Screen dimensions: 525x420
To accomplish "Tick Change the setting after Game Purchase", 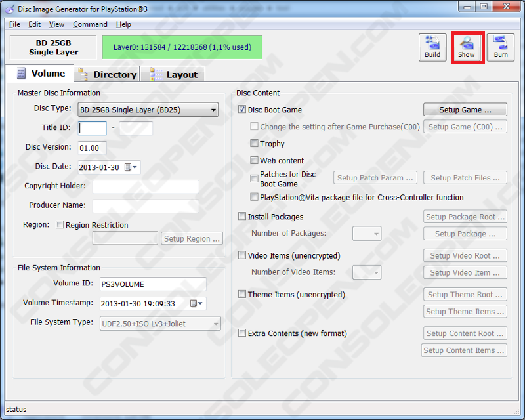I will 254,126.
